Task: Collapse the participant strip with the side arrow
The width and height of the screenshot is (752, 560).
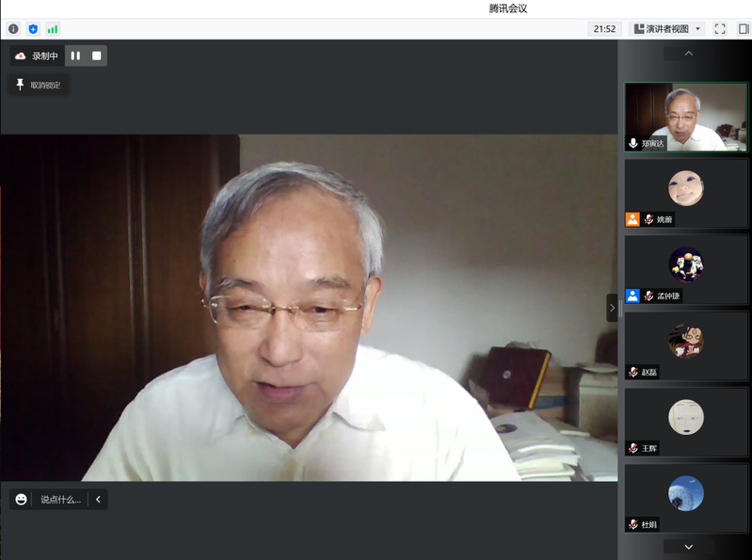Action: pos(612,308)
